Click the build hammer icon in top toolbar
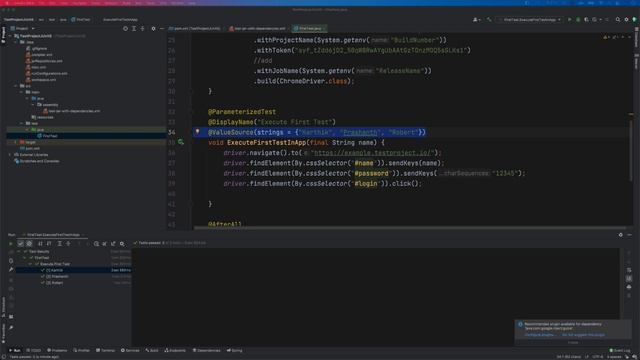This screenshot has height=360, width=640. click(489, 20)
